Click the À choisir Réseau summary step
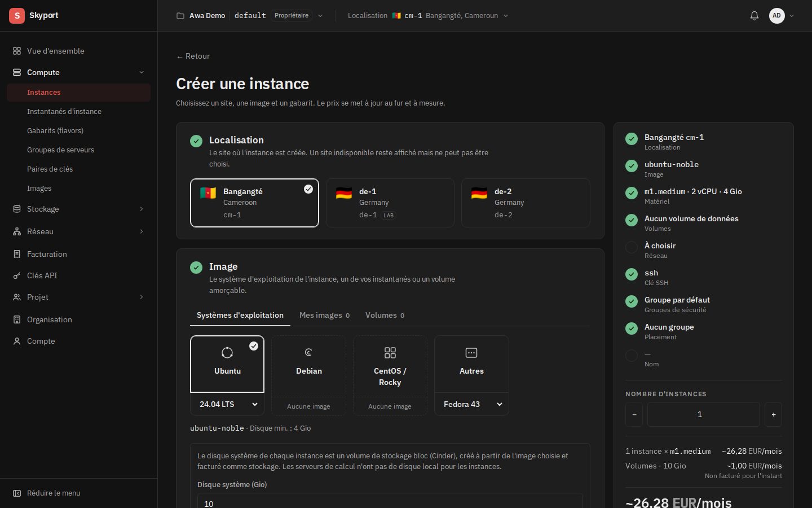This screenshot has height=508, width=812. pyautogui.click(x=704, y=250)
